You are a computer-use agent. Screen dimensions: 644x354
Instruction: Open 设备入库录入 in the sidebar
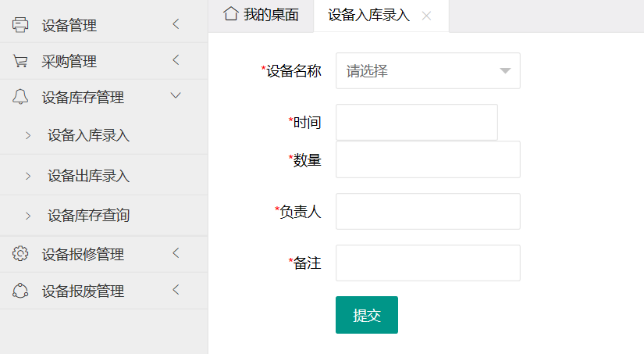click(x=88, y=135)
